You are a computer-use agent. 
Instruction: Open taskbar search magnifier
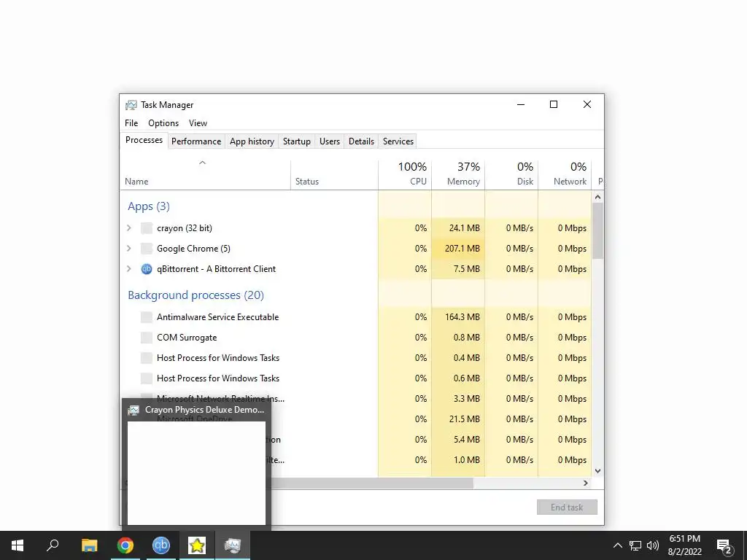tap(53, 545)
